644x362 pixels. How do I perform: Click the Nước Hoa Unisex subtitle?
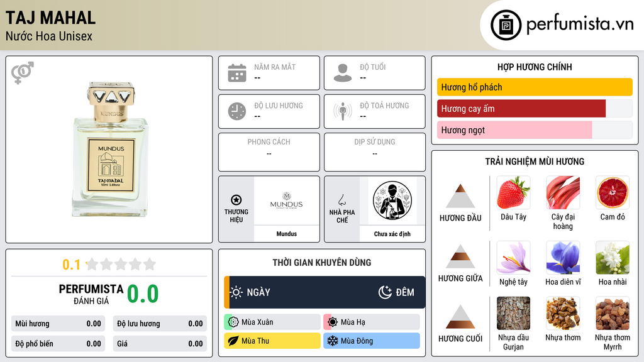click(49, 36)
